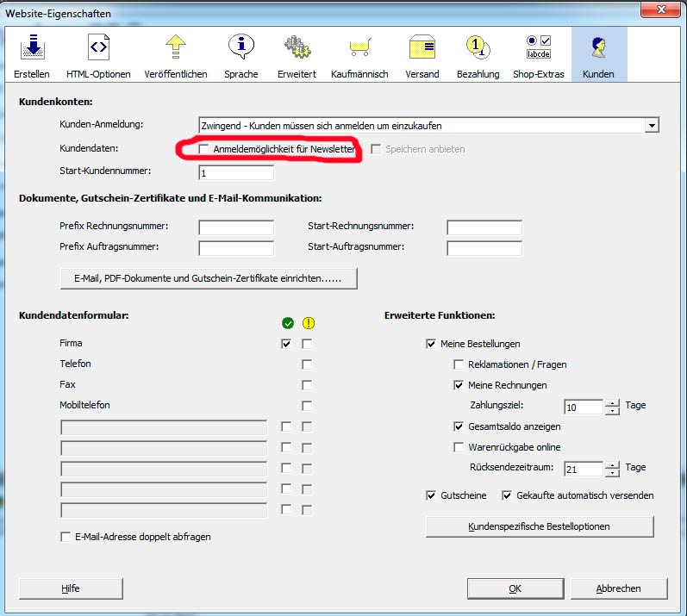Open the Veröffentlichen arrow icon
The image size is (687, 616).
tap(176, 47)
